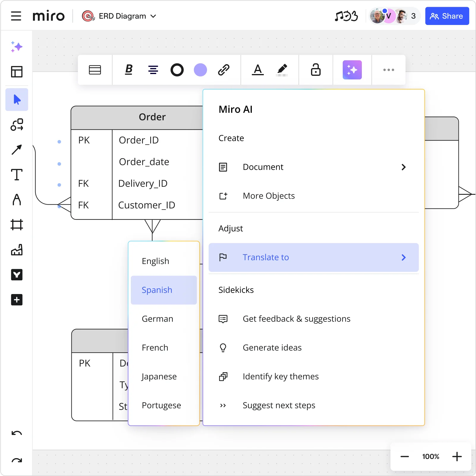Undo the last action
This screenshot has height=476, width=476.
(17, 433)
